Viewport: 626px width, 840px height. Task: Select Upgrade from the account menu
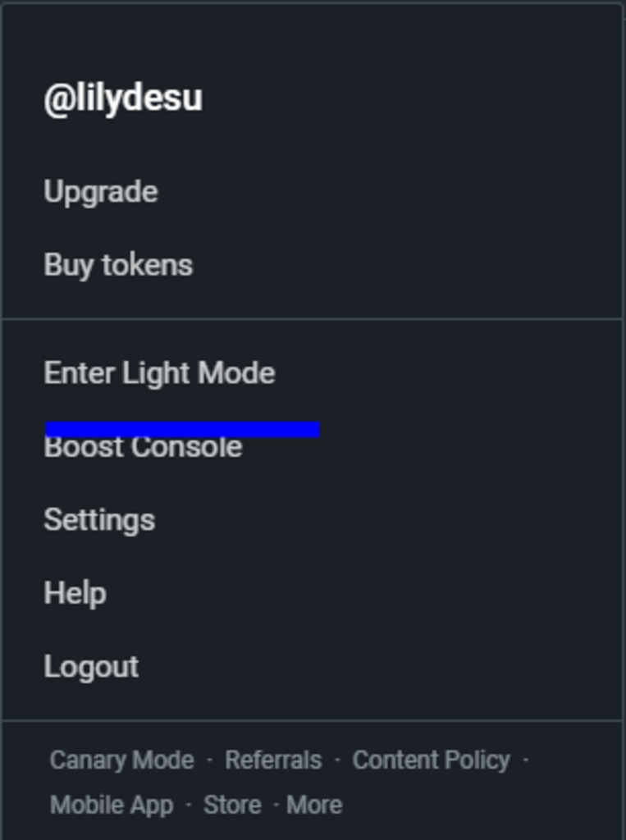tap(101, 192)
